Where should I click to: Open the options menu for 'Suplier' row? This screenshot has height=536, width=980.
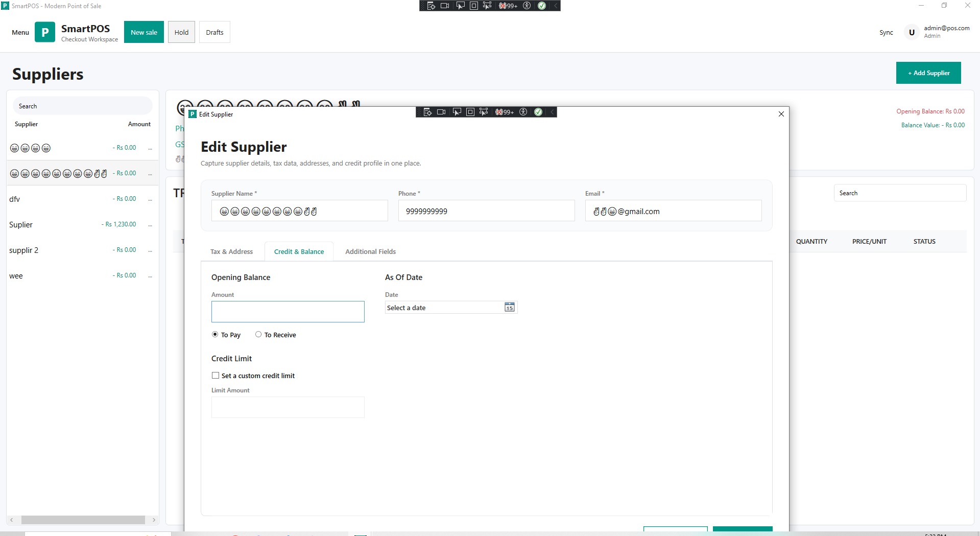pyautogui.click(x=150, y=225)
